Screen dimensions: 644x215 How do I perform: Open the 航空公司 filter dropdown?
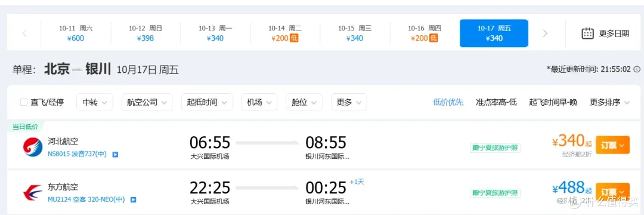click(147, 102)
